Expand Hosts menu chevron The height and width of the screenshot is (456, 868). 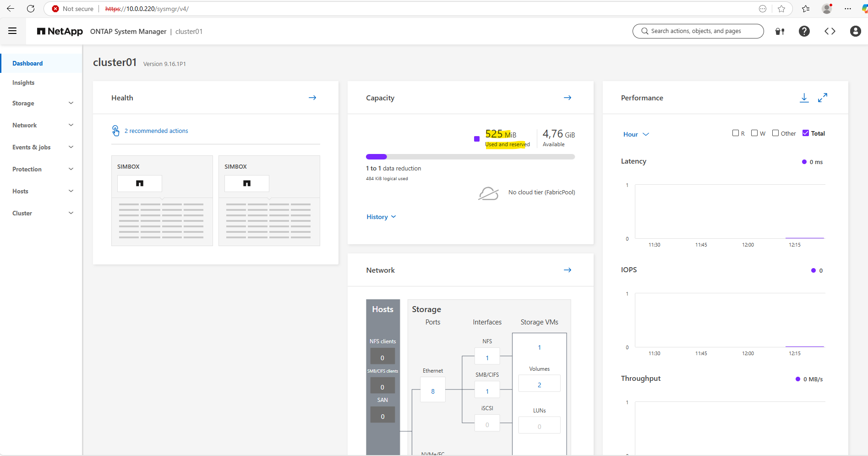71,191
